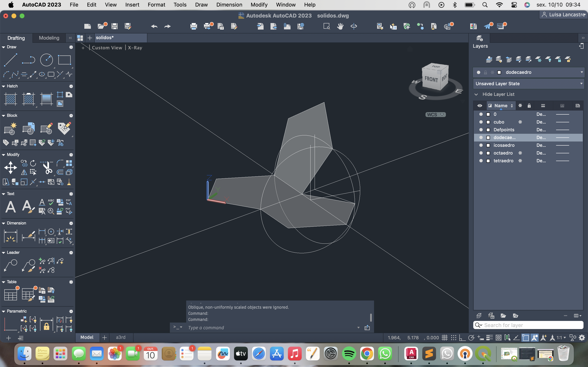Open the current layer dodecaedro dropdown
This screenshot has height=367, width=588.
click(581, 72)
